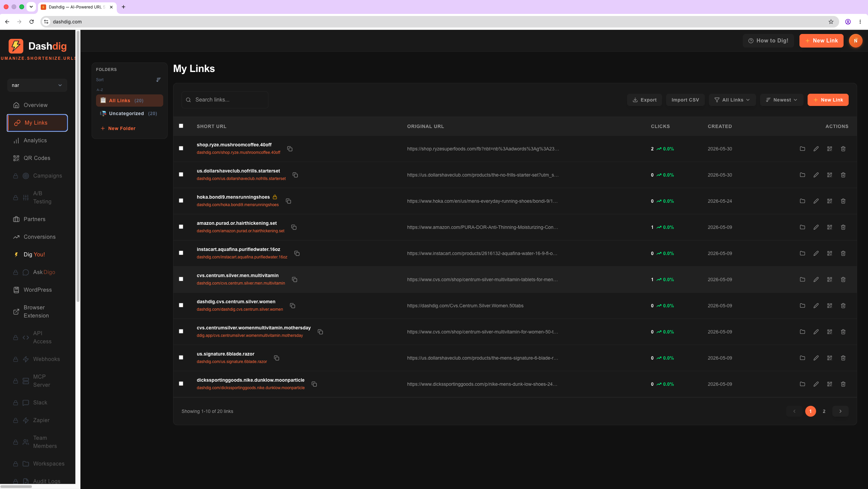The width and height of the screenshot is (868, 489).
Task: Check the us.signature.6blade.razor row
Action: tap(181, 358)
